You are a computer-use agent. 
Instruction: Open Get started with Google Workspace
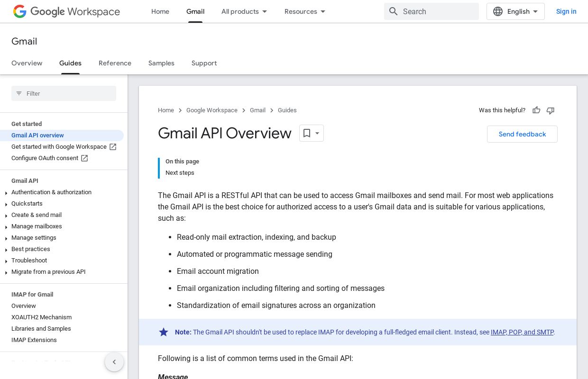[x=59, y=147]
